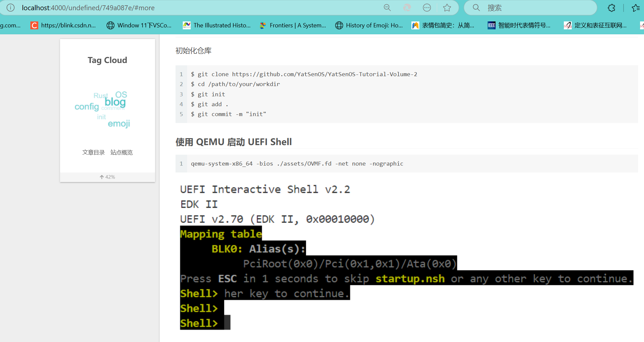Open the 文章目录 link in the sidebar
This screenshot has width=644, height=342.
tap(93, 152)
